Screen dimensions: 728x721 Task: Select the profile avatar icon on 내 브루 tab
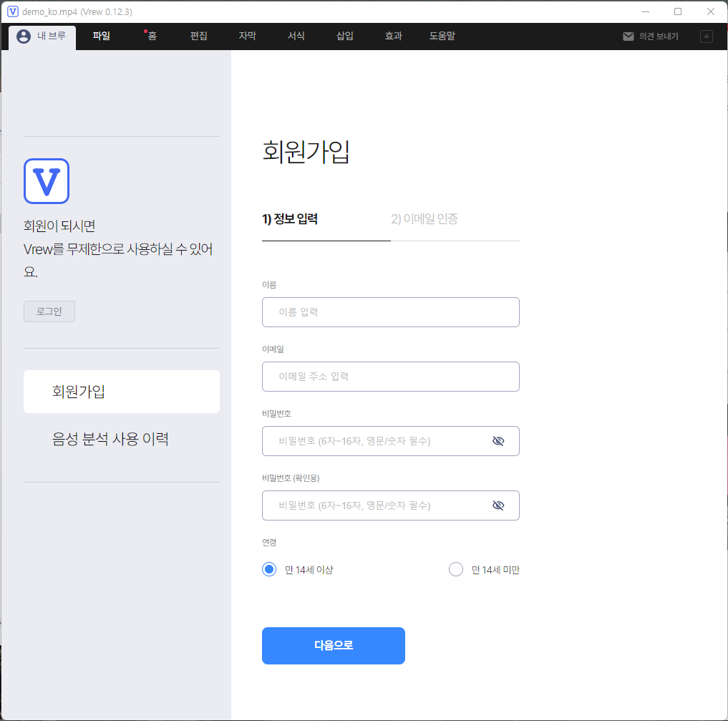[22, 36]
